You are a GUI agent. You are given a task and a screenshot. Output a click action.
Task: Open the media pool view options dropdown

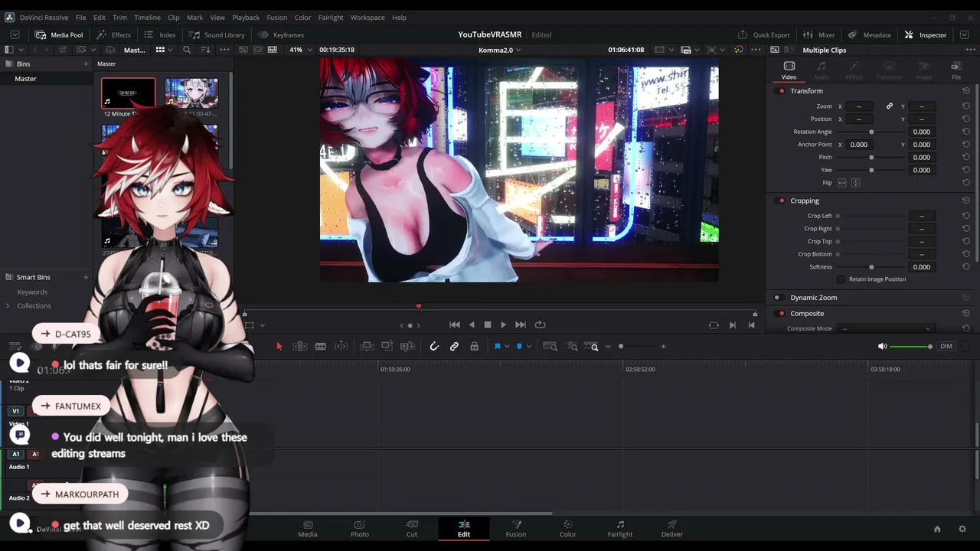[171, 50]
